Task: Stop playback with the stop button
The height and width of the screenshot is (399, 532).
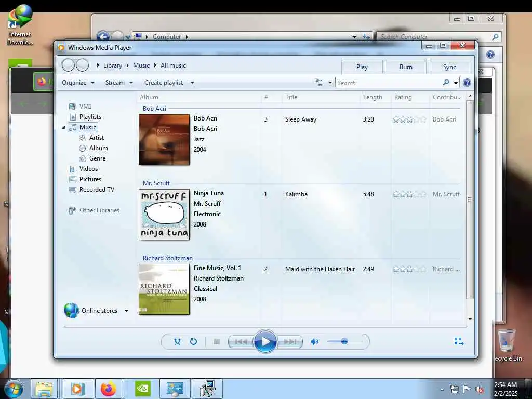Action: click(x=217, y=342)
